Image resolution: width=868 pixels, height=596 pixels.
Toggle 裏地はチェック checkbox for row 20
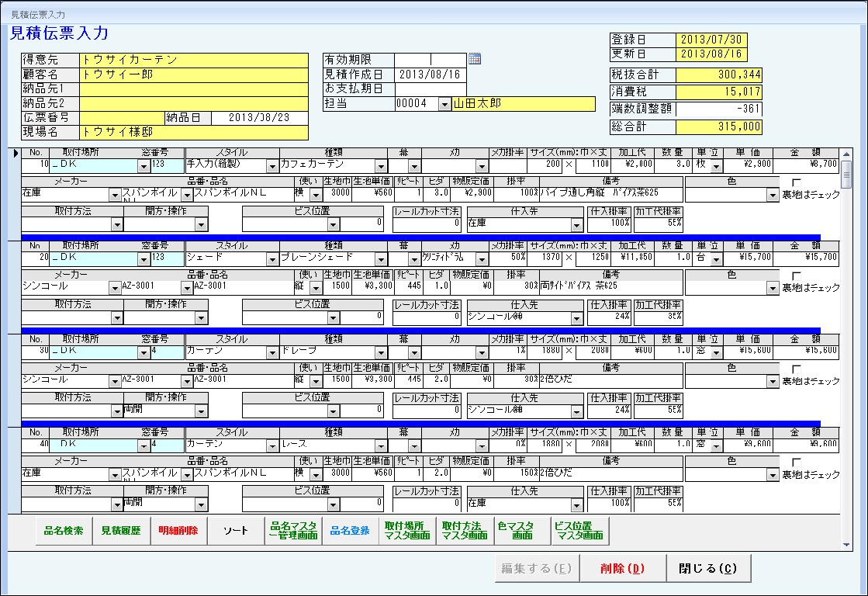[x=796, y=275]
